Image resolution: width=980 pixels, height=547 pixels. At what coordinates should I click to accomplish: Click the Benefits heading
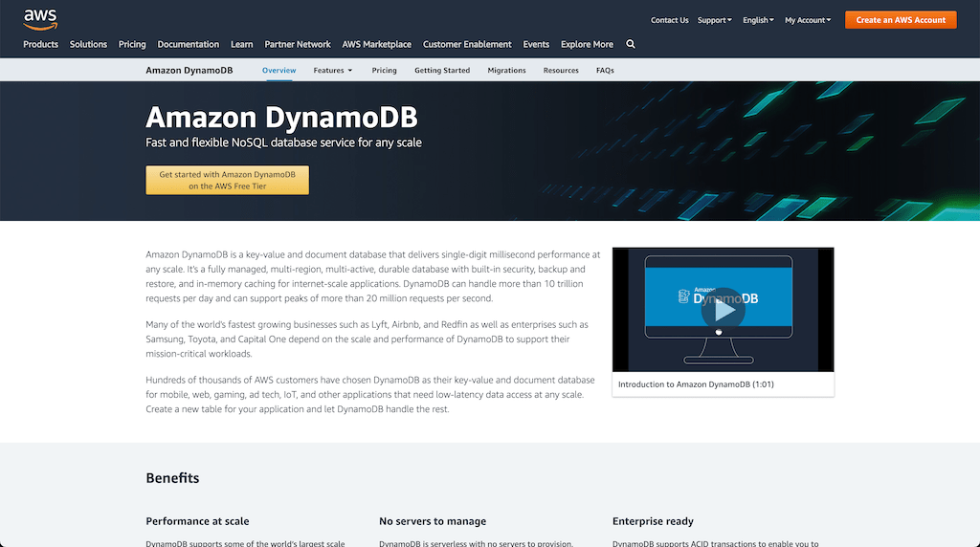pos(172,478)
